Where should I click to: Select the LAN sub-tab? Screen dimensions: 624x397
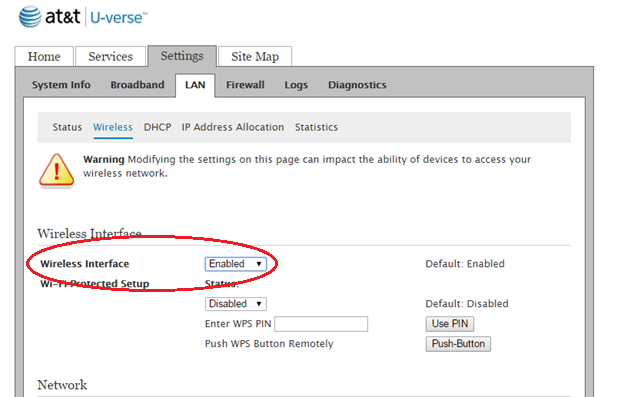click(x=195, y=85)
